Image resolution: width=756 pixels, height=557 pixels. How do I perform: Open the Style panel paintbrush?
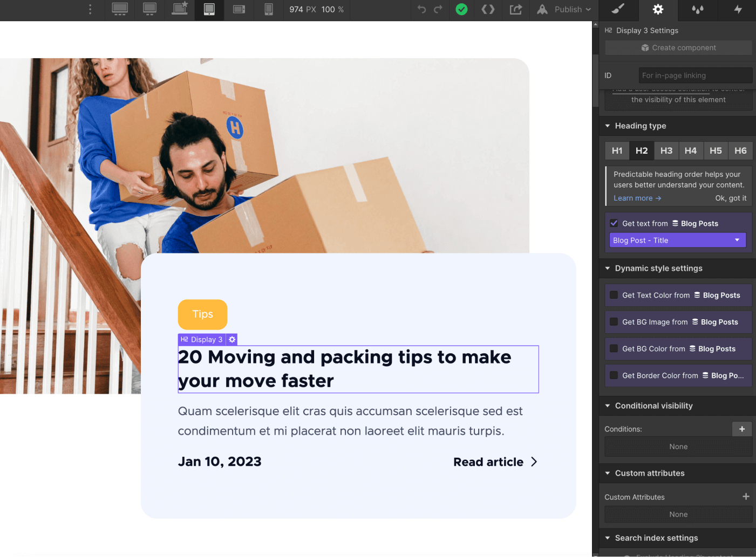click(x=618, y=10)
